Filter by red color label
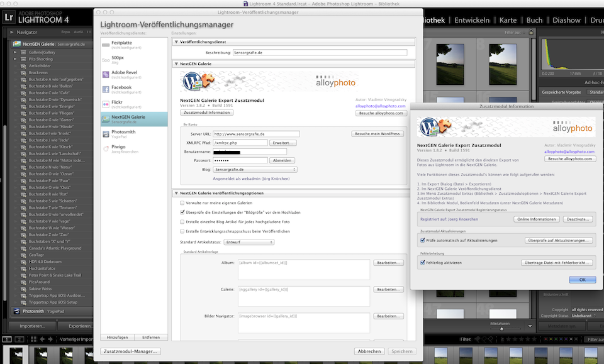Viewport: 604px width, 364px height. pyautogui.click(x=545, y=339)
